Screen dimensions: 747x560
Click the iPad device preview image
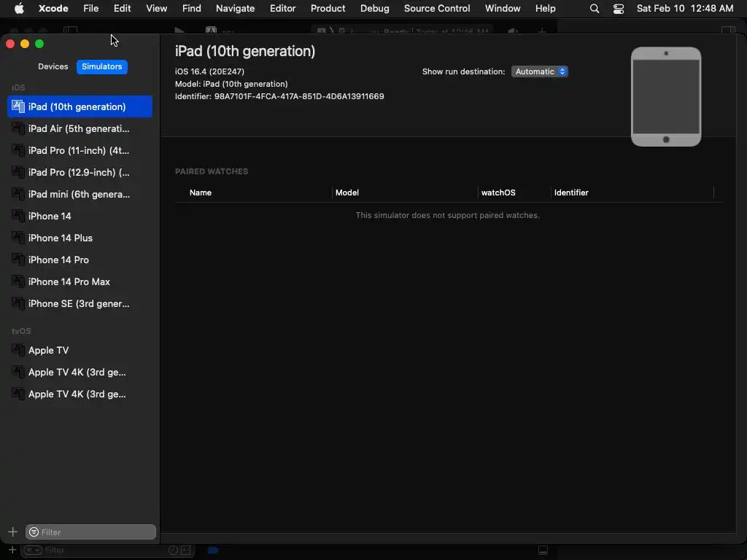(x=666, y=97)
